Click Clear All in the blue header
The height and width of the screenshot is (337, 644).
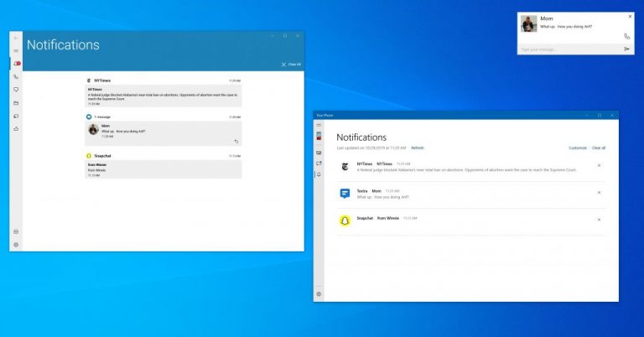pos(294,65)
